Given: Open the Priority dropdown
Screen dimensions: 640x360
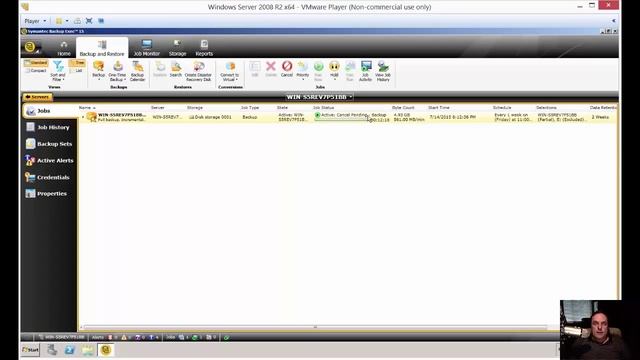Looking at the screenshot, I should point(302,70).
